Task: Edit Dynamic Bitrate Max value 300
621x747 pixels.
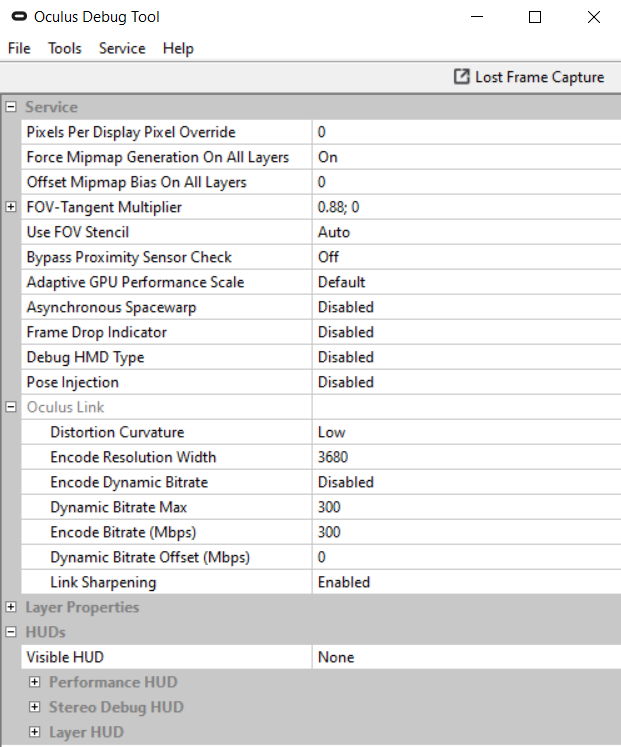Action: pos(467,507)
